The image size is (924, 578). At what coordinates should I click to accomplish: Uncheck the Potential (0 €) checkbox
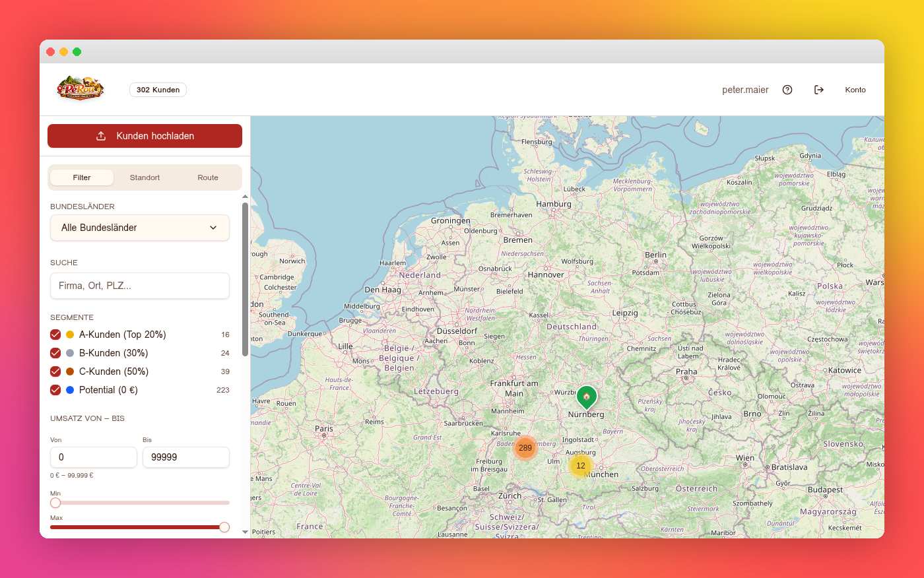(55, 390)
